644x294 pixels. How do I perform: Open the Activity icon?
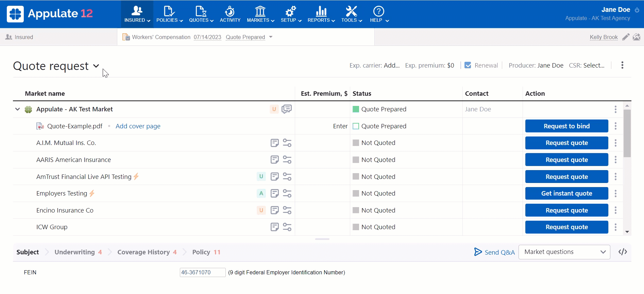230,11
